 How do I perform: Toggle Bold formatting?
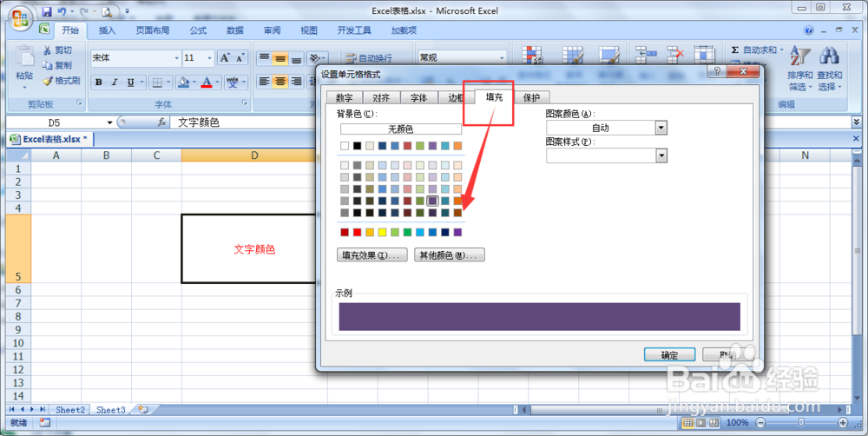pos(99,82)
